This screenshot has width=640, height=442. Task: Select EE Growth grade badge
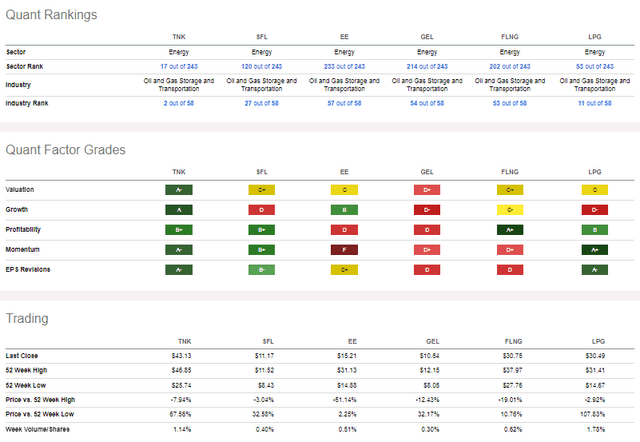point(344,210)
